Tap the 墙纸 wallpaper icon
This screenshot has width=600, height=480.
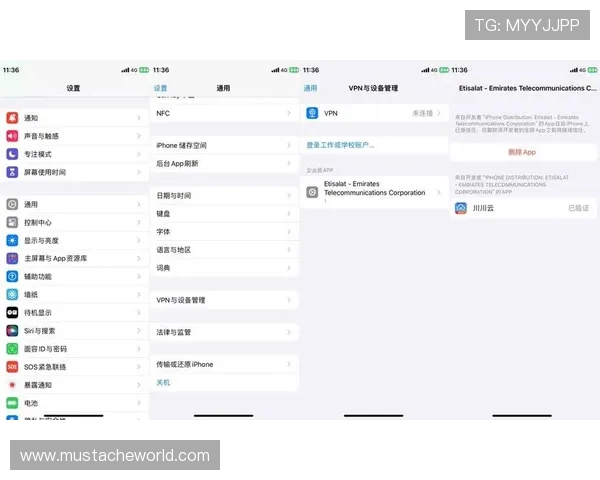pos(12,294)
